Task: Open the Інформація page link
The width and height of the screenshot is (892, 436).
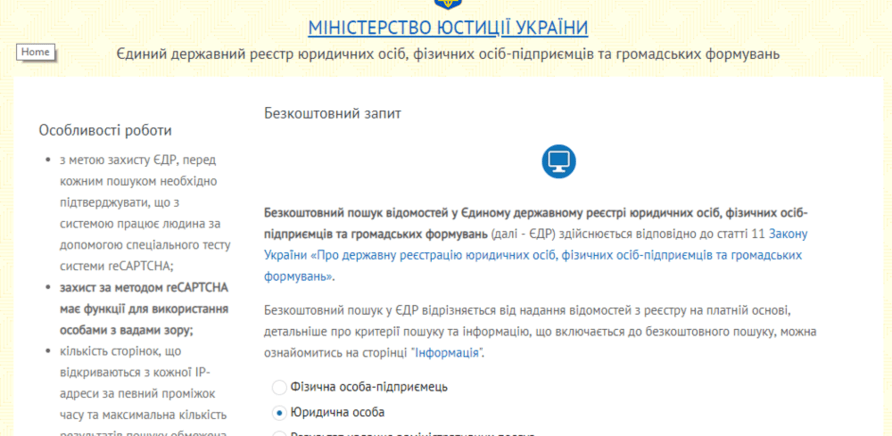Action: [x=447, y=352]
